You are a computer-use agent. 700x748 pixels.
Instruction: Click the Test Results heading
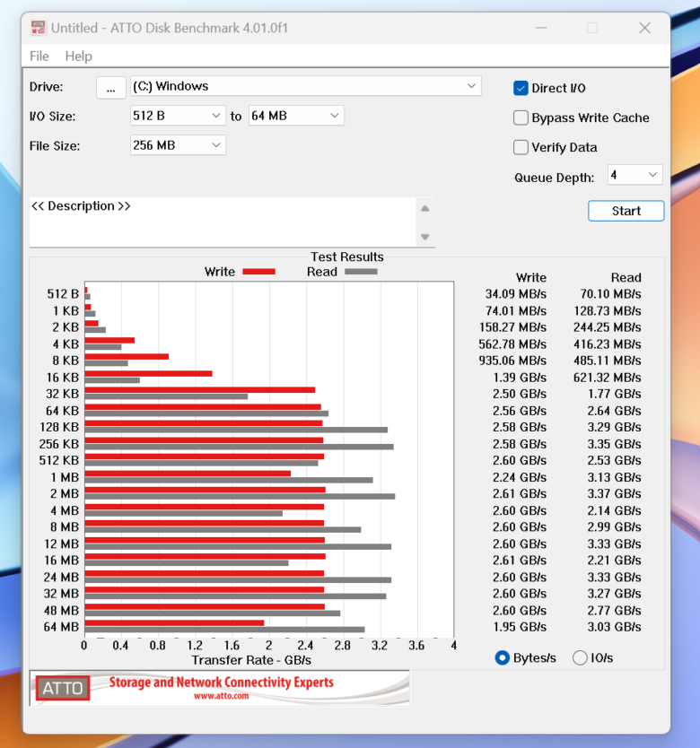pyautogui.click(x=347, y=257)
